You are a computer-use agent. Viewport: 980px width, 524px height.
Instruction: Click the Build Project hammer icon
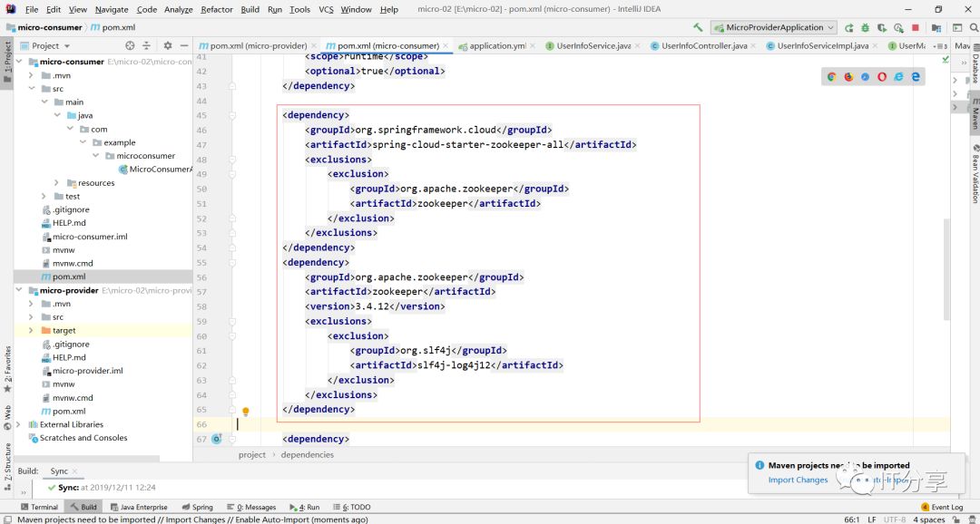coord(698,27)
